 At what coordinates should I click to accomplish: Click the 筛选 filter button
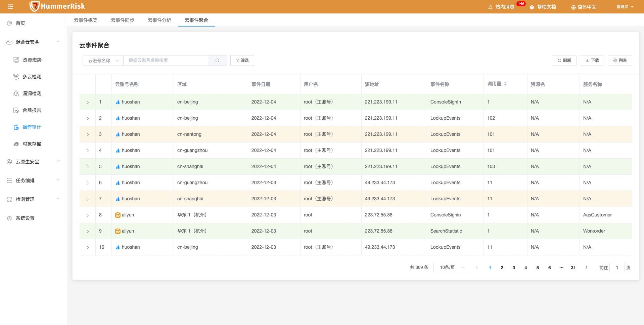[x=242, y=60]
